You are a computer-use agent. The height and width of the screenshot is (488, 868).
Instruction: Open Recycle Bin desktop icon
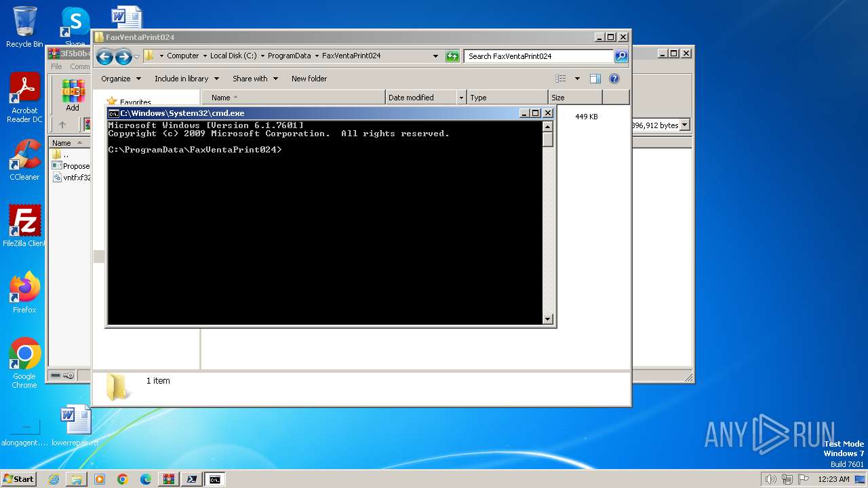24,27
